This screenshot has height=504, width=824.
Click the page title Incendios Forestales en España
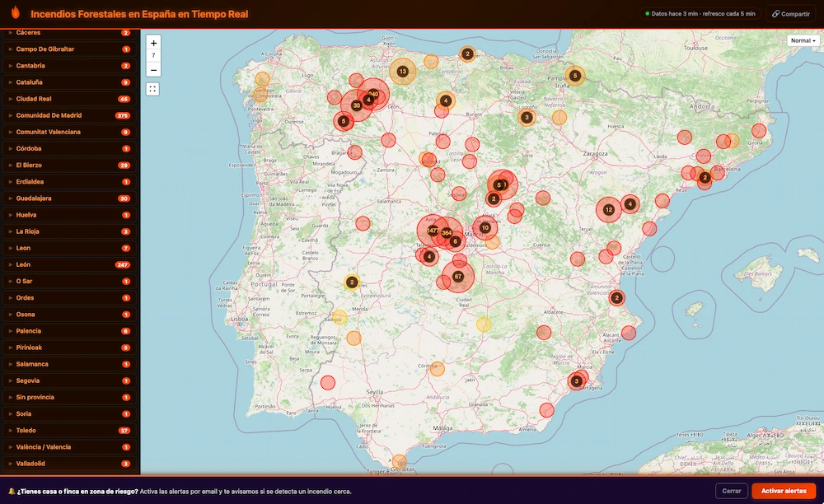click(139, 14)
